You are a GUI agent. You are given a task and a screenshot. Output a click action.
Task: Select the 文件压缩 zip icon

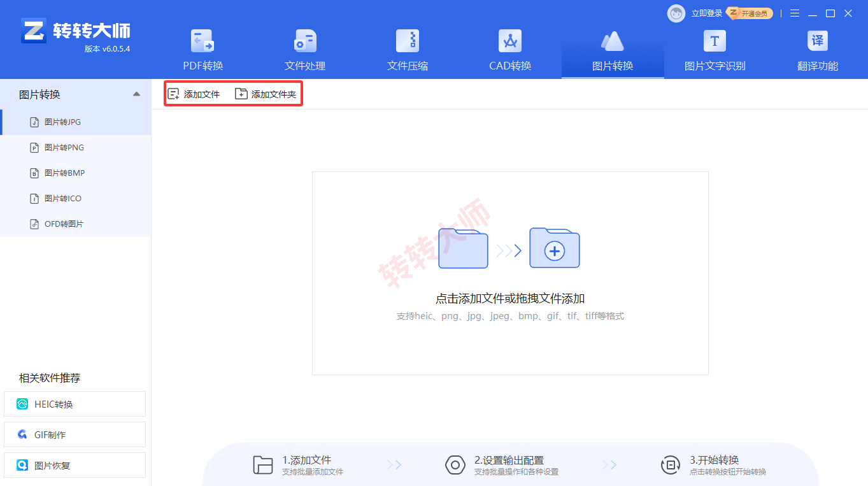pyautogui.click(x=408, y=41)
